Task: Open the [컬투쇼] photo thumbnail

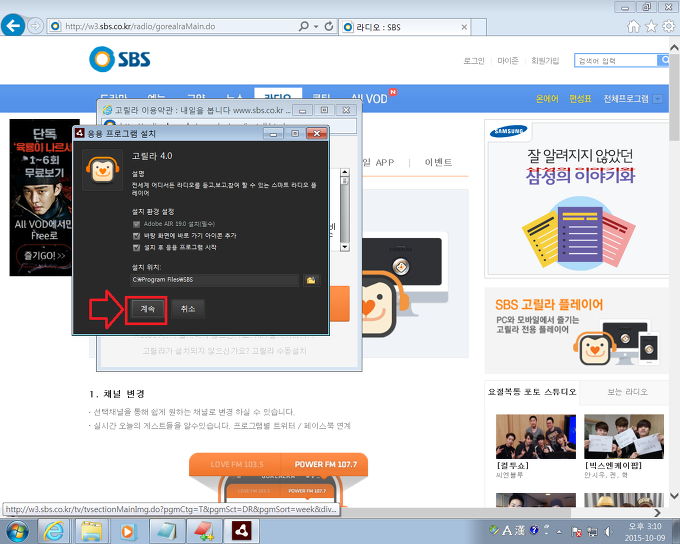Action: 536,436
